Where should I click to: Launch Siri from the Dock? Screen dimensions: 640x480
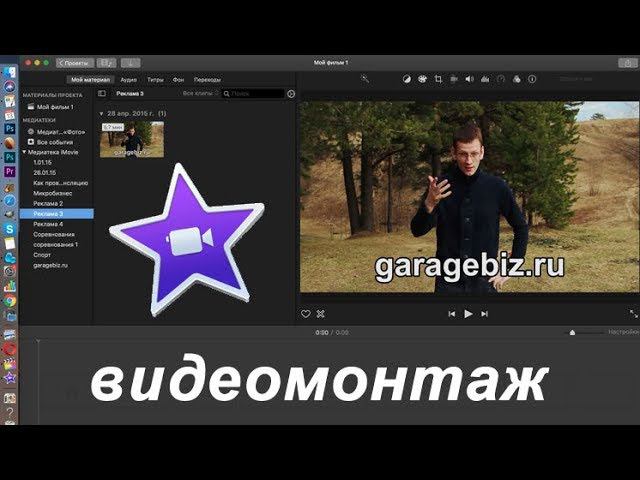9,87
